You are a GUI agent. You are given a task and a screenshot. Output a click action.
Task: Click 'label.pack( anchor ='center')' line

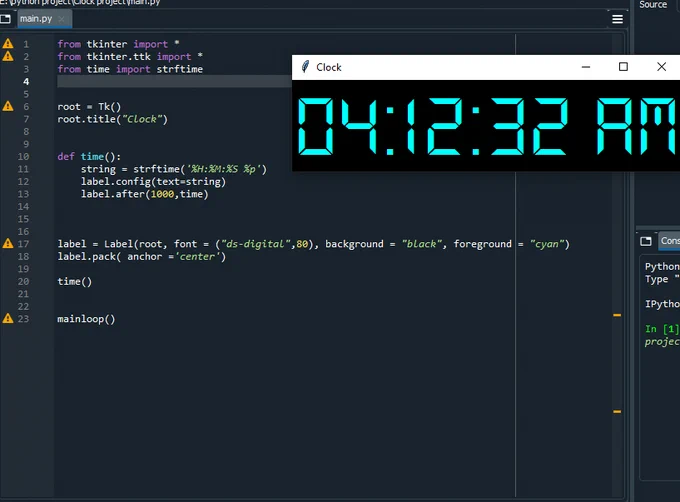(142, 257)
